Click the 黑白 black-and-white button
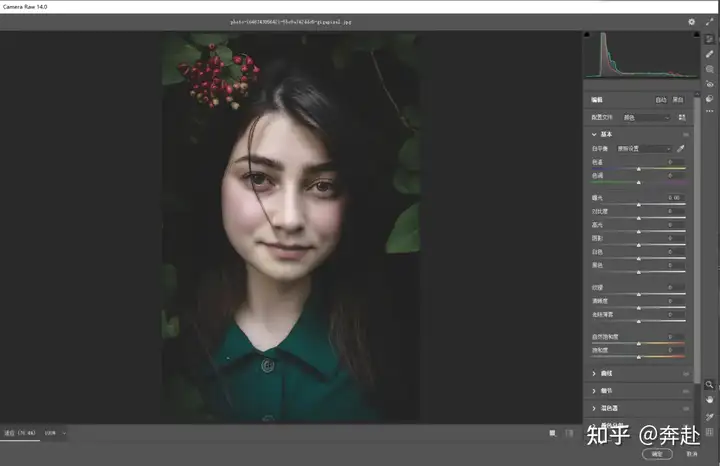 click(678, 100)
